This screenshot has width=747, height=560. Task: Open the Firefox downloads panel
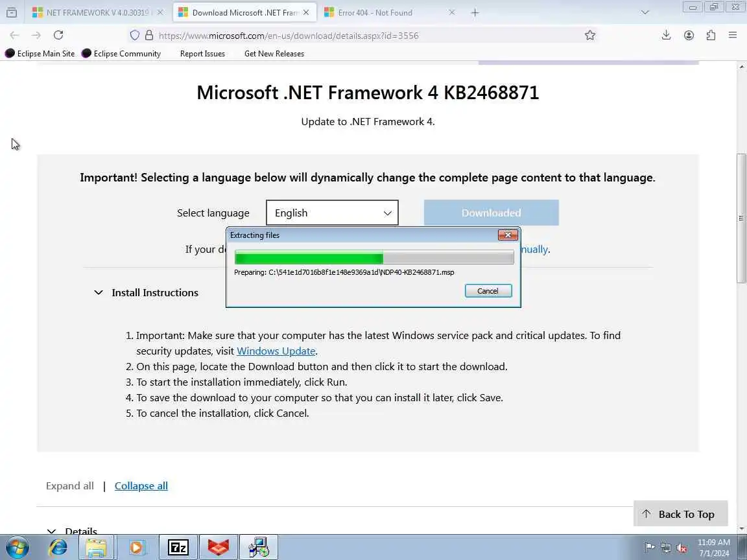pyautogui.click(x=667, y=35)
